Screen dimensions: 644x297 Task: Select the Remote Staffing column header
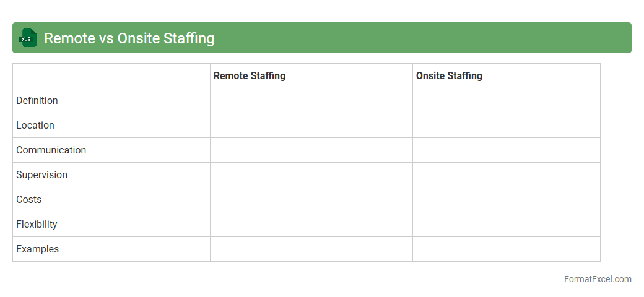(x=250, y=76)
